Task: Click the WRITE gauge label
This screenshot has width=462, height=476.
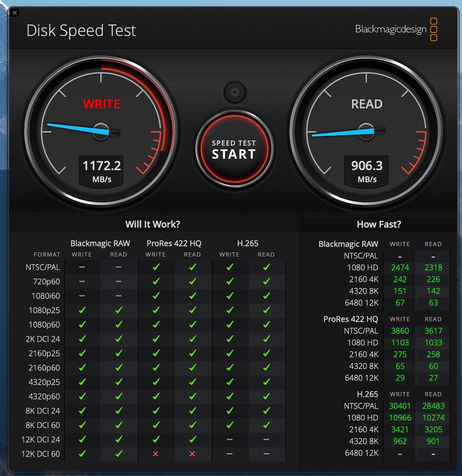Action: point(102,104)
